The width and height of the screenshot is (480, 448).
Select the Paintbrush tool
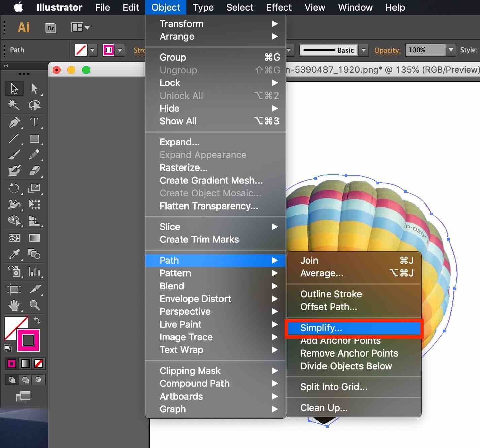pyautogui.click(x=14, y=155)
